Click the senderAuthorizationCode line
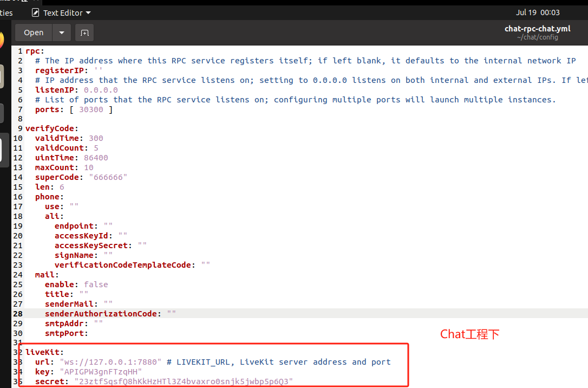The width and height of the screenshot is (588, 388). coord(102,314)
